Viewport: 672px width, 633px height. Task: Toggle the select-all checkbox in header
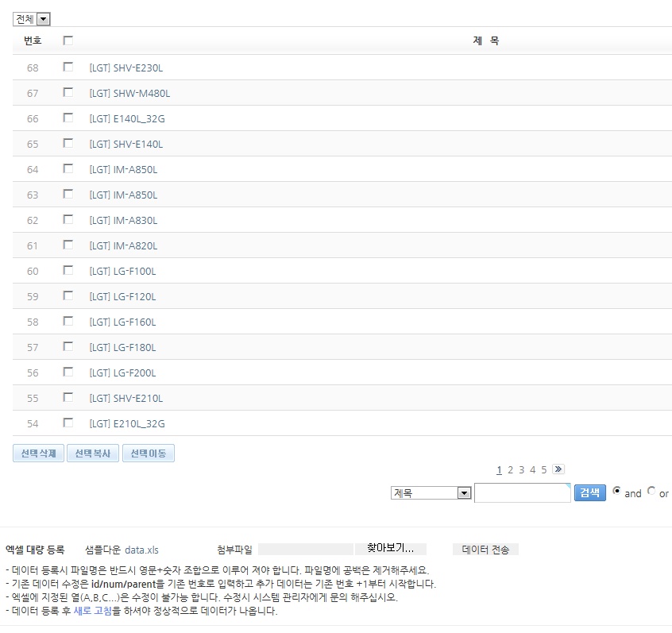pos(68,41)
